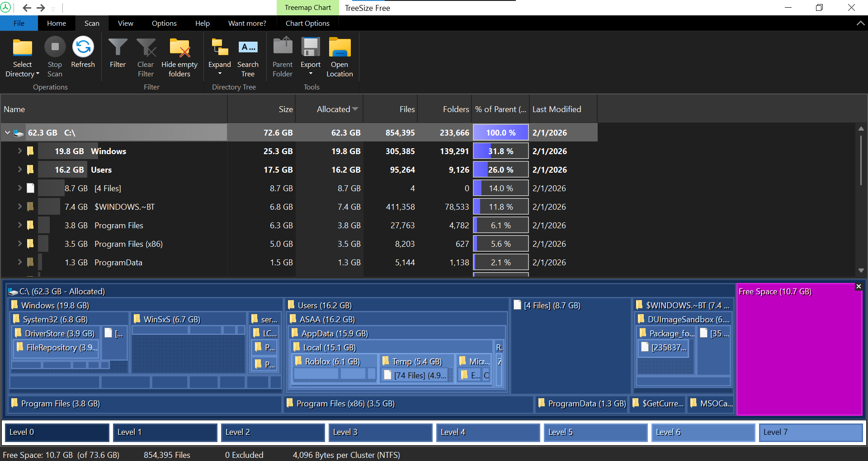Click the Last Modified column header
Image resolution: width=868 pixels, height=461 pixels.
(x=557, y=109)
